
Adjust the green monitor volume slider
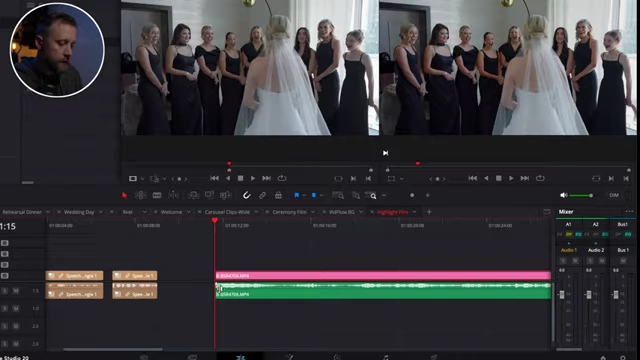(581, 196)
